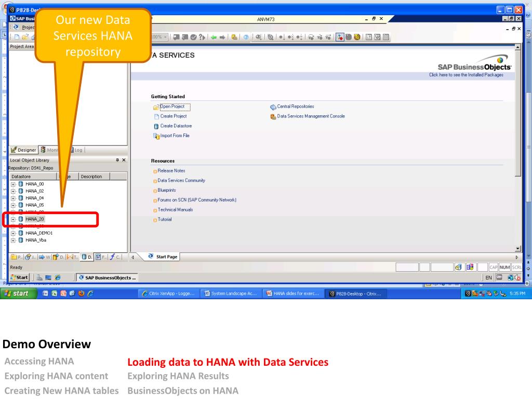Image resolution: width=532 pixels, height=399 pixels.
Task: Open the Technical Manuals link
Action: tap(175, 210)
